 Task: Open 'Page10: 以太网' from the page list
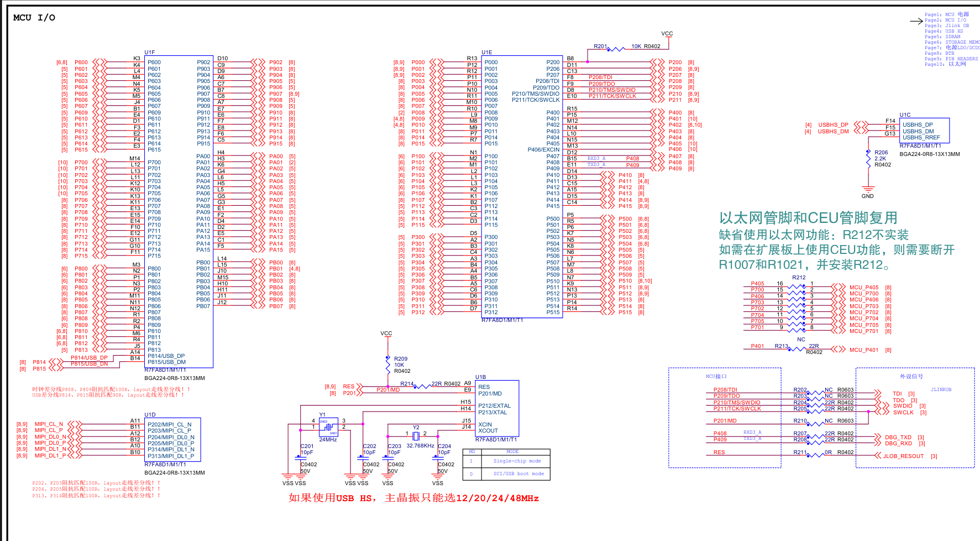coord(945,64)
